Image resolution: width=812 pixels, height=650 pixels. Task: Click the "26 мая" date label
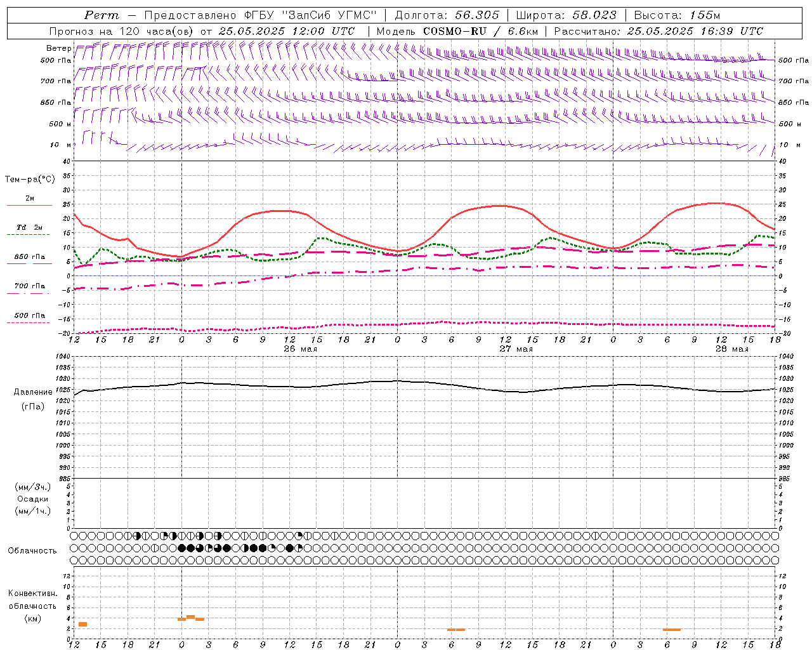tap(300, 349)
